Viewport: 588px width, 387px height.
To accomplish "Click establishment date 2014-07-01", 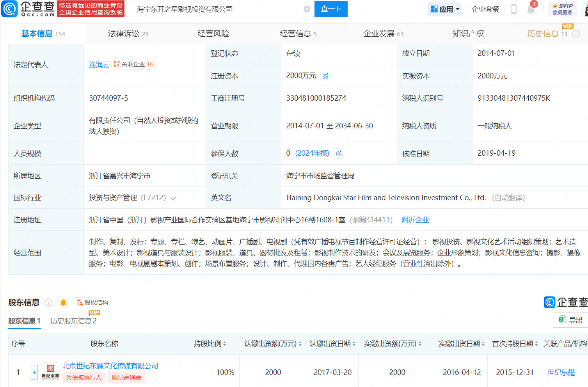I will 496,53.
